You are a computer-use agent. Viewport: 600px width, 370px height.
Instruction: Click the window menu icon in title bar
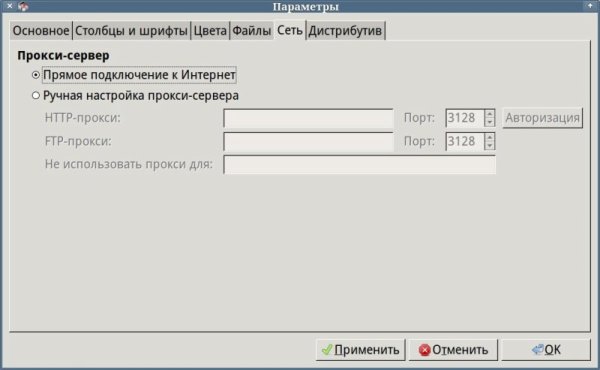click(x=23, y=6)
